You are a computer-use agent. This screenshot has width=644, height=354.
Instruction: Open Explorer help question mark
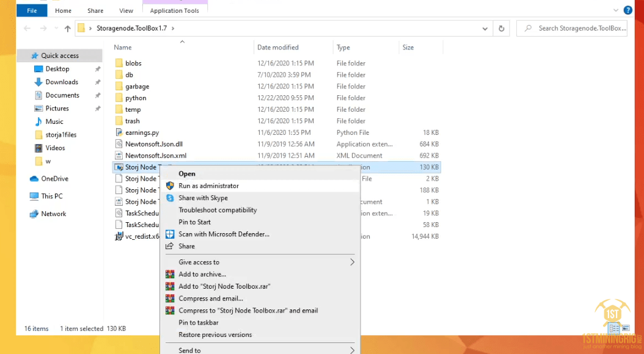628,10
